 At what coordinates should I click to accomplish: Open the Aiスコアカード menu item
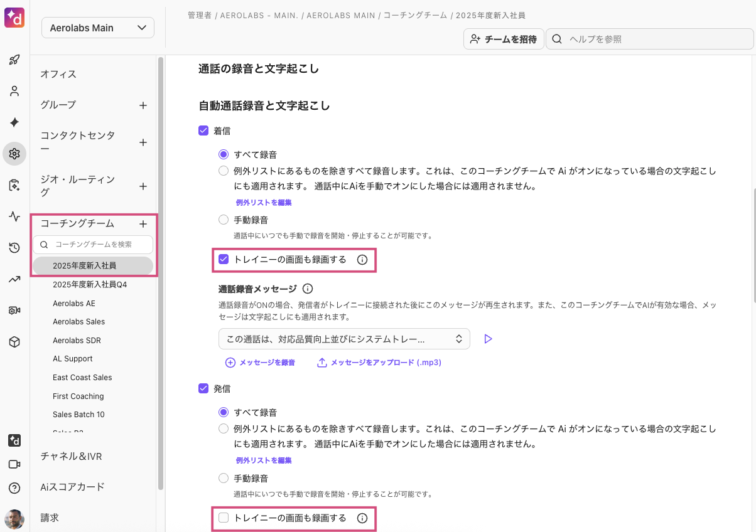pos(72,487)
